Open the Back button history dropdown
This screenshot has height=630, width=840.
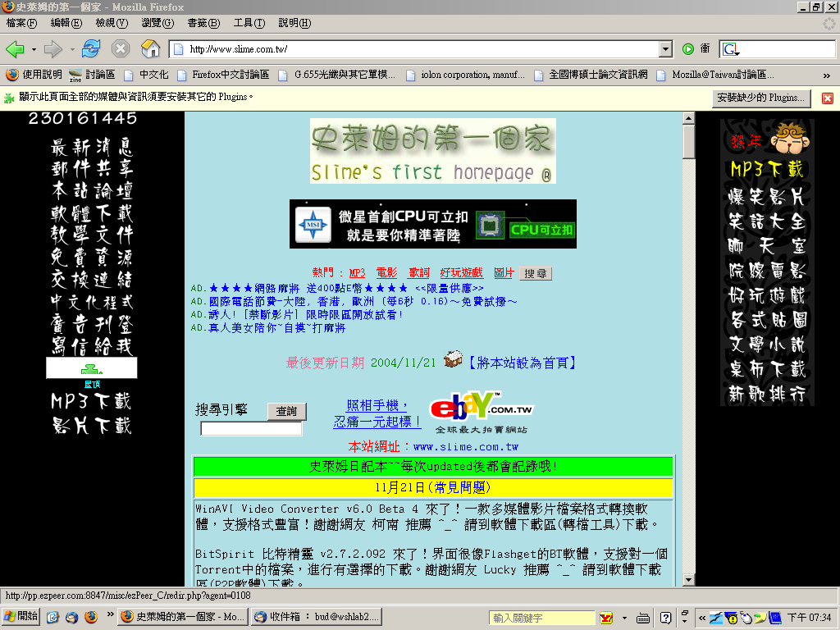click(34, 50)
